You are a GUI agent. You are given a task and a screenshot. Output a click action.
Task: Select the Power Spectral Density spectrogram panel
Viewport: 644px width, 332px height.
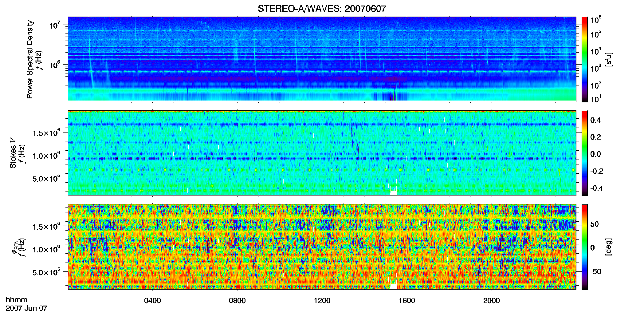[x=322, y=59]
